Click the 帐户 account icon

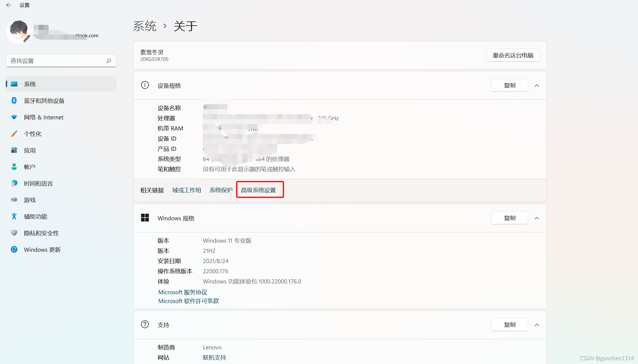pyautogui.click(x=14, y=167)
